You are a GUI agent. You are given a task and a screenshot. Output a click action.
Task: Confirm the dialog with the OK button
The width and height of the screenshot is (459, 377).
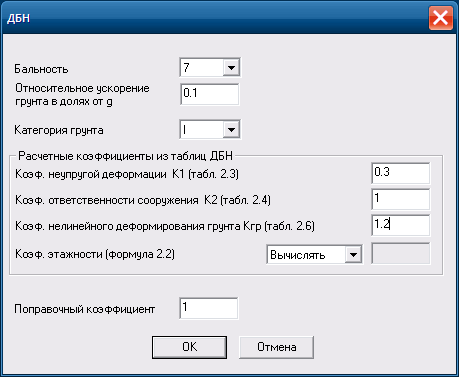tap(189, 347)
